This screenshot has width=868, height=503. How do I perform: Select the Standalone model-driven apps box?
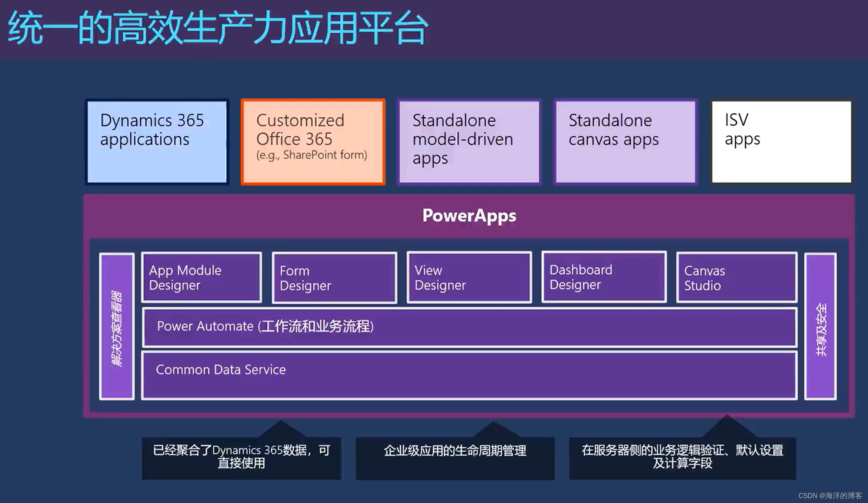[468, 141]
